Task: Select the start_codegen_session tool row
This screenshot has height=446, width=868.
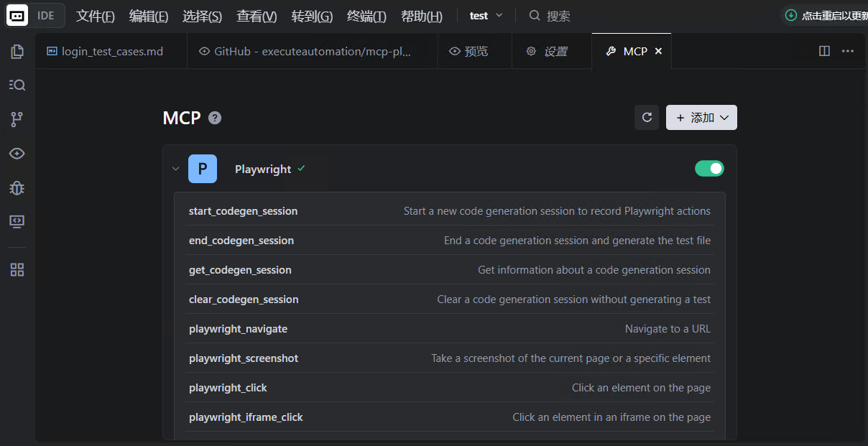Action: [x=450, y=211]
